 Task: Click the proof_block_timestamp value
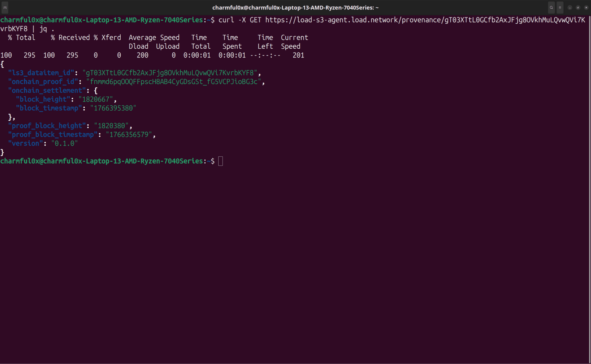tap(129, 134)
